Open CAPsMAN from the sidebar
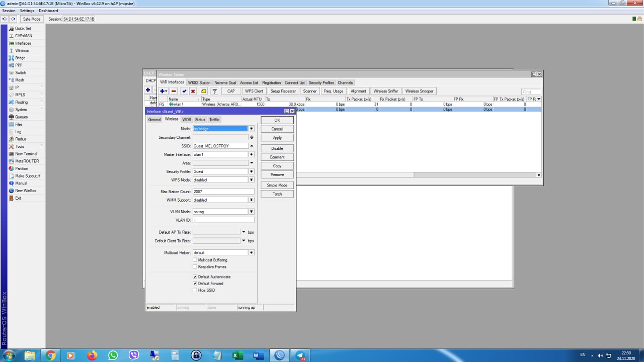644x362 pixels. tap(23, 36)
